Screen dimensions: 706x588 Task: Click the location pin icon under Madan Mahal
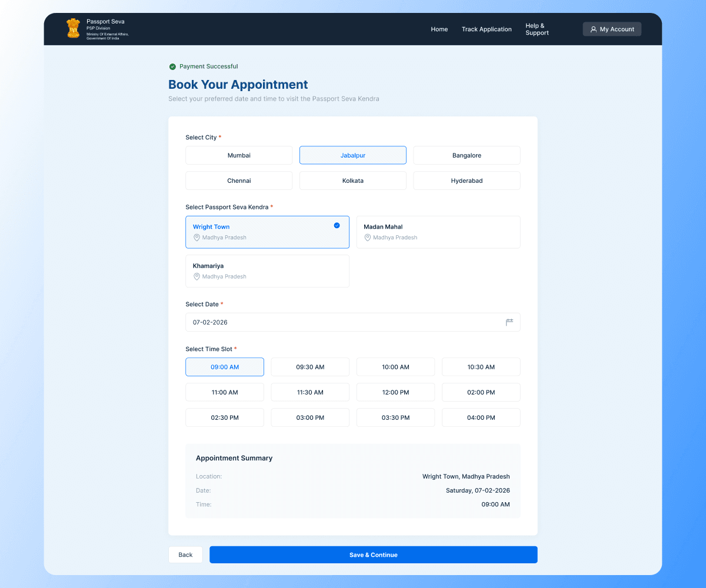pyautogui.click(x=368, y=238)
